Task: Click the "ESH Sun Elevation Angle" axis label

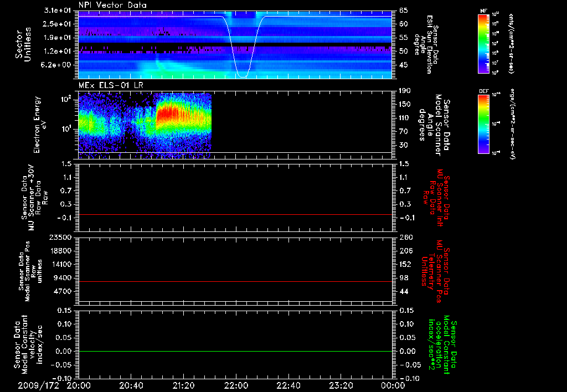Action: (427, 44)
